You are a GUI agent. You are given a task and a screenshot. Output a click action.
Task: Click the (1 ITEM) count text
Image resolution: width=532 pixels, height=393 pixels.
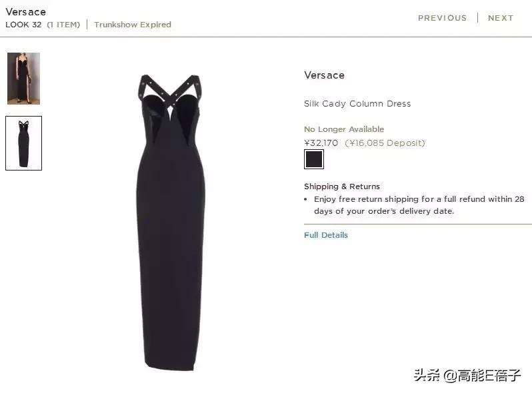63,25
